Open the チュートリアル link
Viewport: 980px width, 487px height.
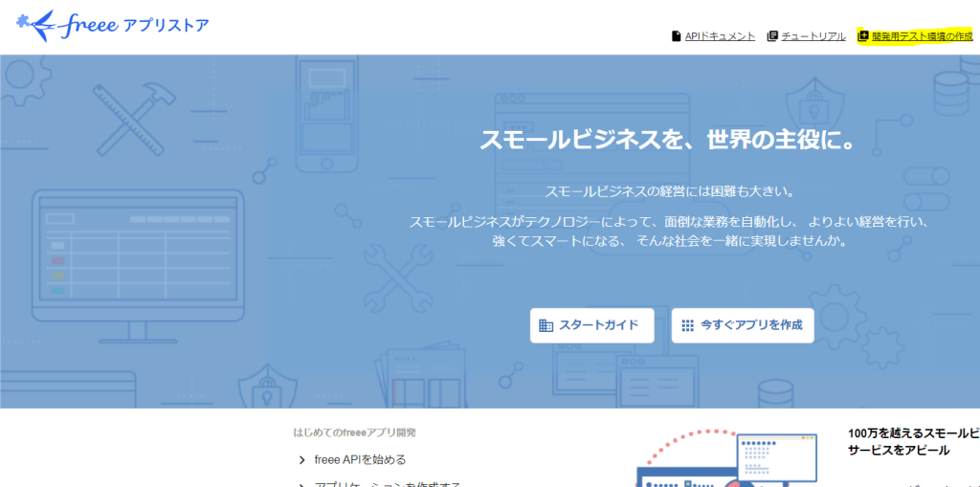click(x=813, y=36)
